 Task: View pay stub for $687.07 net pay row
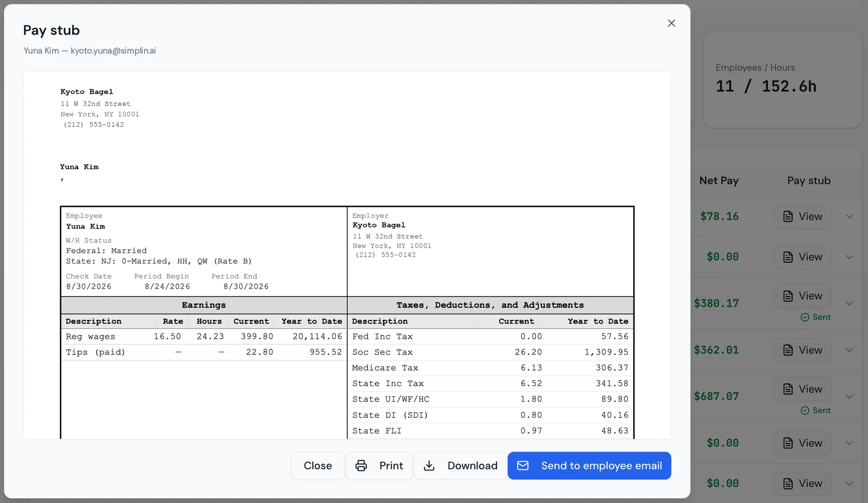point(802,389)
